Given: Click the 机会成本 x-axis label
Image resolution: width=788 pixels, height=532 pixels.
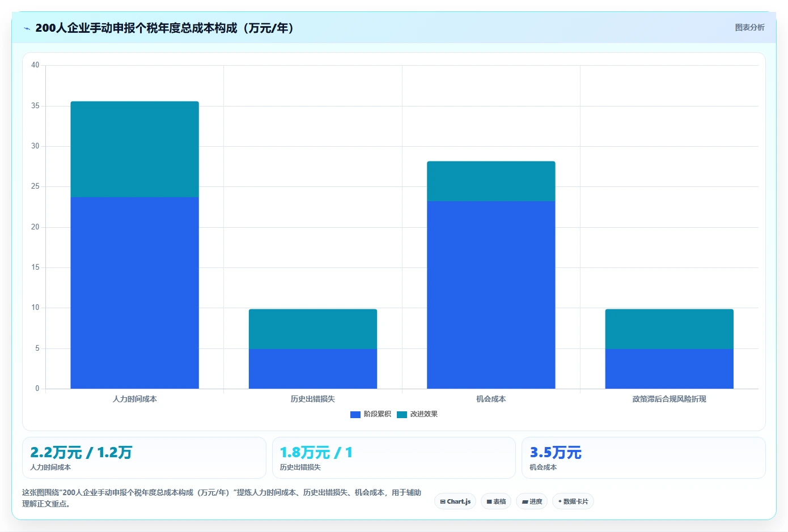Looking at the screenshot, I should (491, 399).
